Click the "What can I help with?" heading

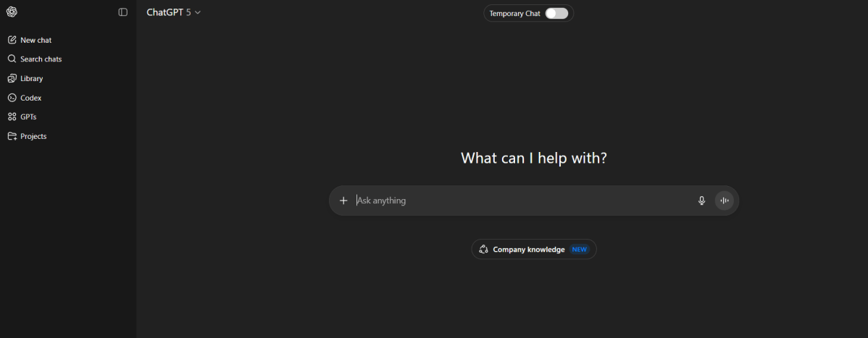pos(534,158)
